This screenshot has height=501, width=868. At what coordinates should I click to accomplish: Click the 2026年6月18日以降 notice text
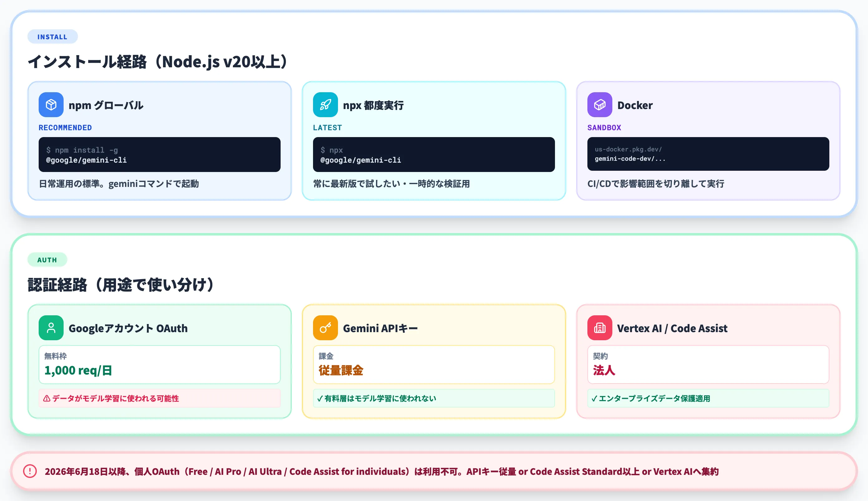pyautogui.click(x=382, y=471)
